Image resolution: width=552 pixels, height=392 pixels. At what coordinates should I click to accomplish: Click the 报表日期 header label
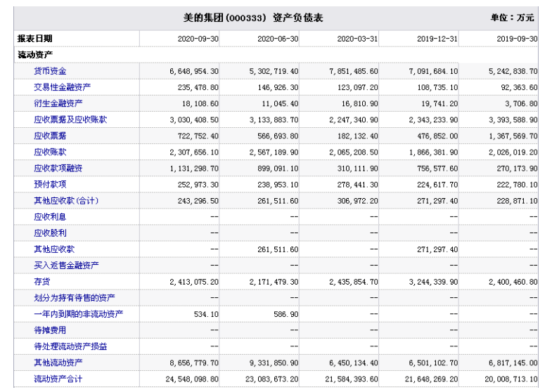[35, 39]
